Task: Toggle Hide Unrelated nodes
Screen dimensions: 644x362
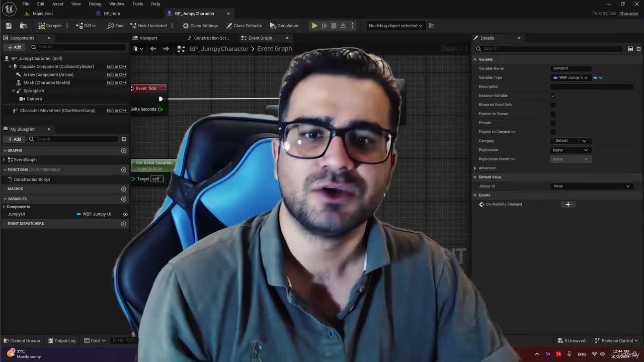Action: [x=148, y=26]
